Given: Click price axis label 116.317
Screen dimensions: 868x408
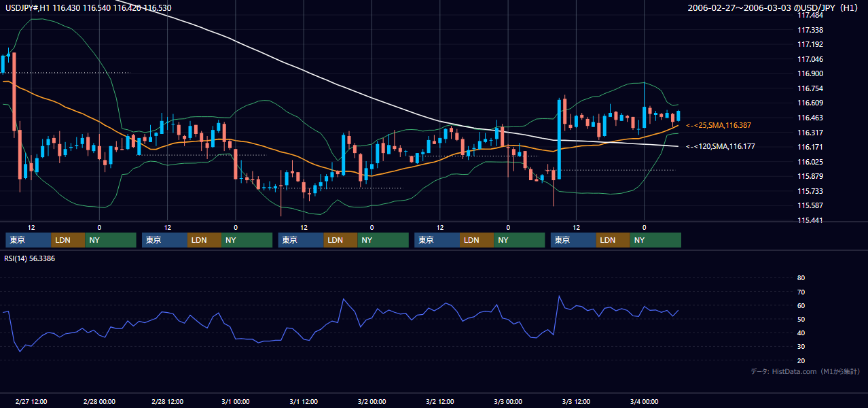Looking at the screenshot, I should pyautogui.click(x=810, y=133).
